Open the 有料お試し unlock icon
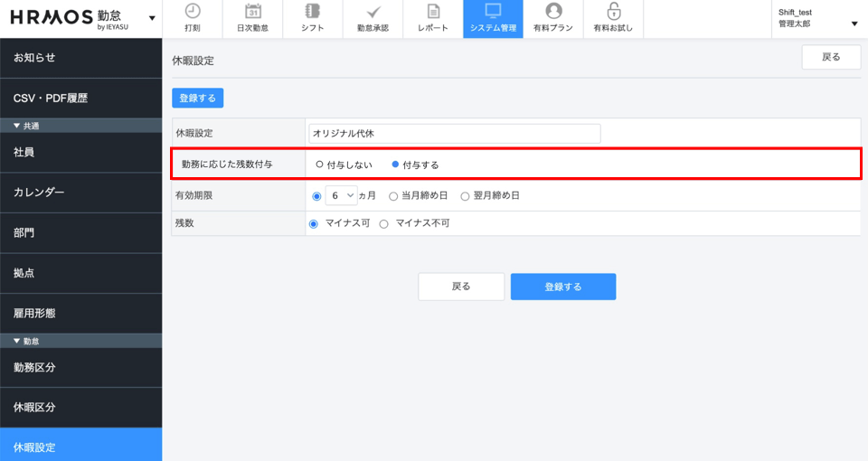Screen dimensions: 868x461 point(613,12)
